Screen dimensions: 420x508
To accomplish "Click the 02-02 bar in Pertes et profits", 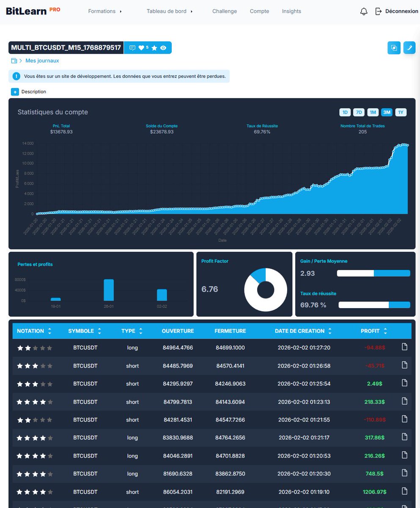I will click(162, 295).
